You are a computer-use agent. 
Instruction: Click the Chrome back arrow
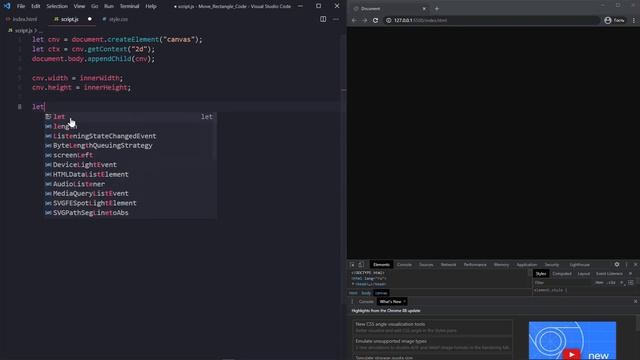(x=354, y=20)
